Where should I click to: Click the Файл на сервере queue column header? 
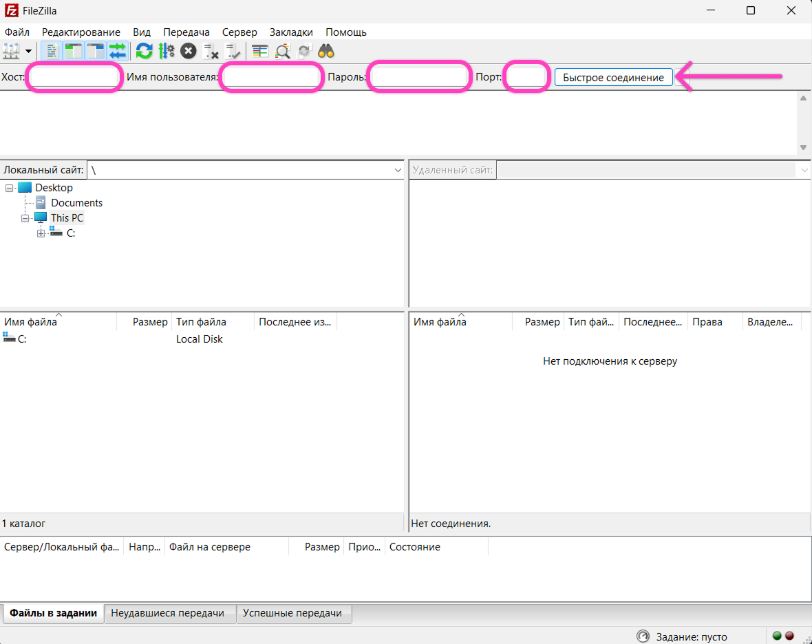(x=226, y=547)
